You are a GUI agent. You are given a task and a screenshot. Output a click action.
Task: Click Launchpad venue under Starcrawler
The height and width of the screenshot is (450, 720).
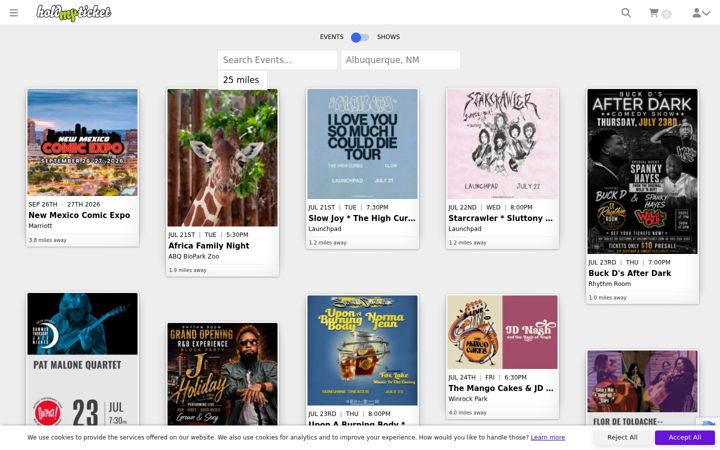465,229
